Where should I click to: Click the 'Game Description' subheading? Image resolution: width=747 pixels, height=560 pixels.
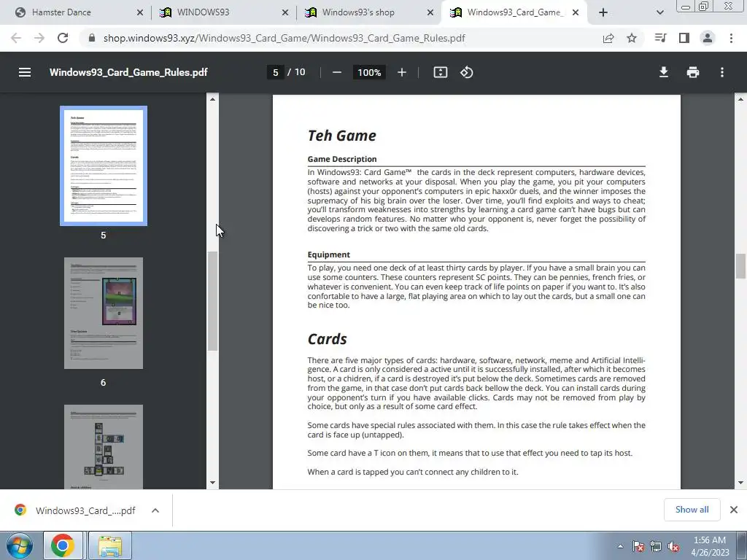coord(342,159)
